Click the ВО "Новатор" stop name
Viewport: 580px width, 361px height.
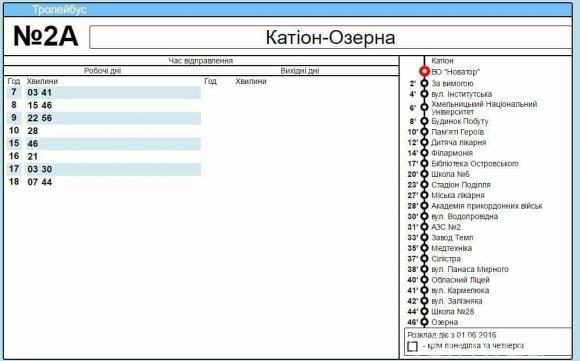(x=455, y=72)
